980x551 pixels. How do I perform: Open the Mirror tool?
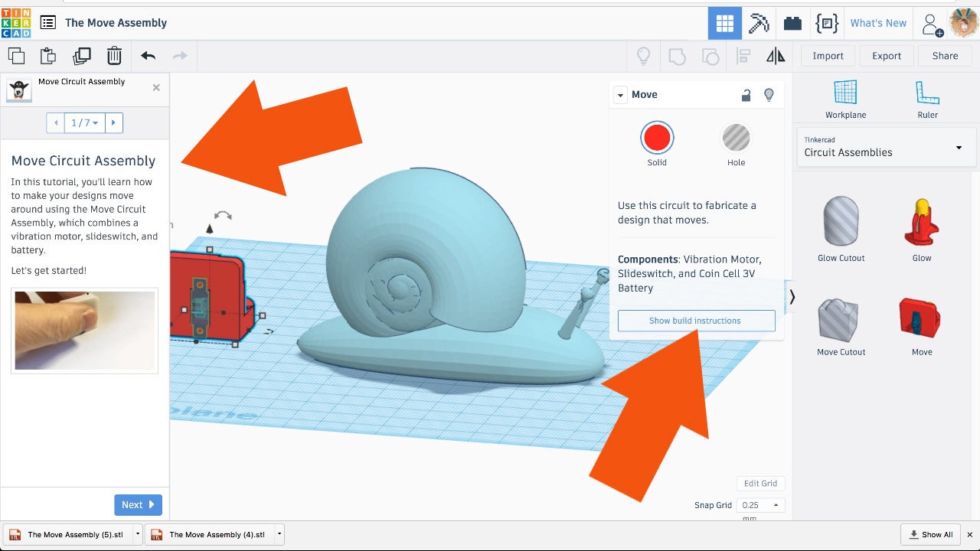776,56
